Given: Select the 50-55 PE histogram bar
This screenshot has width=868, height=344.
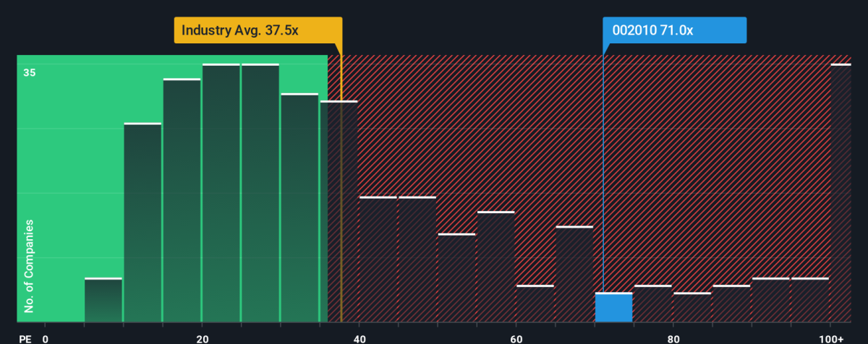Looking at the screenshot, I should click(456, 278).
